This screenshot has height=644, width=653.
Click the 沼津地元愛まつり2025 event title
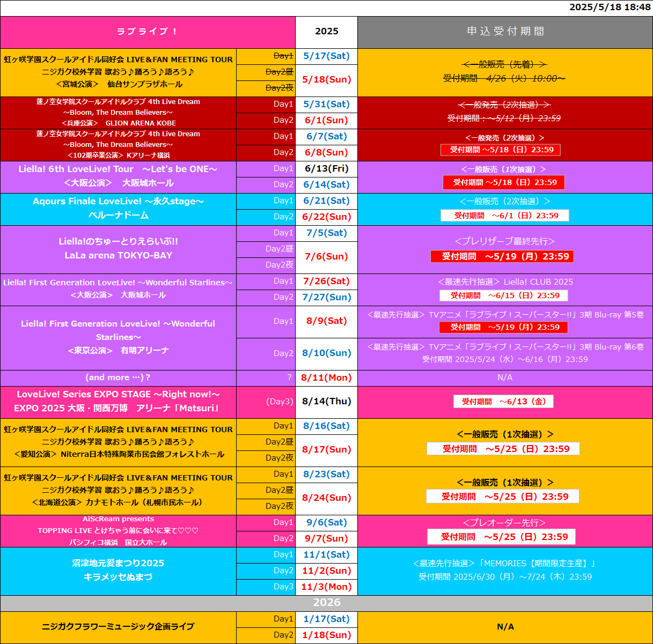118,564
